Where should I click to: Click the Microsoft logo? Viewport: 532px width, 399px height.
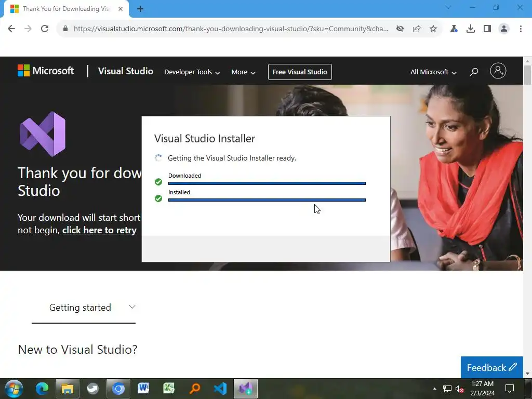tap(46, 71)
